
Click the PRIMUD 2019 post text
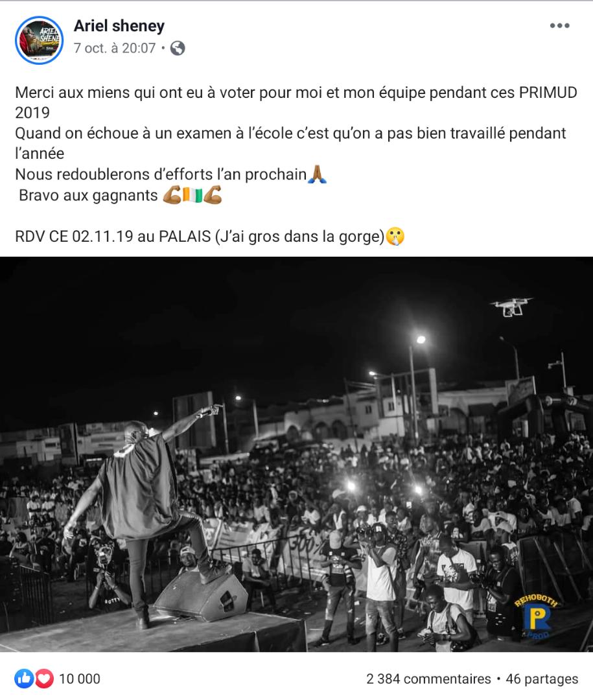(x=296, y=102)
